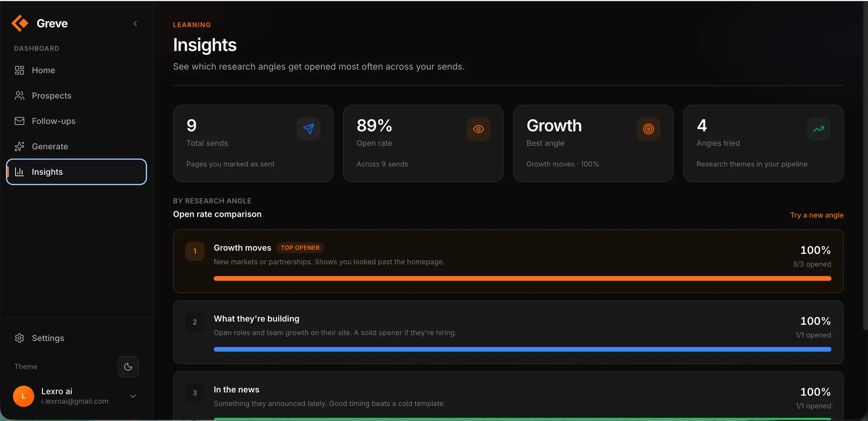Click the Insights bar chart icon

(19, 172)
